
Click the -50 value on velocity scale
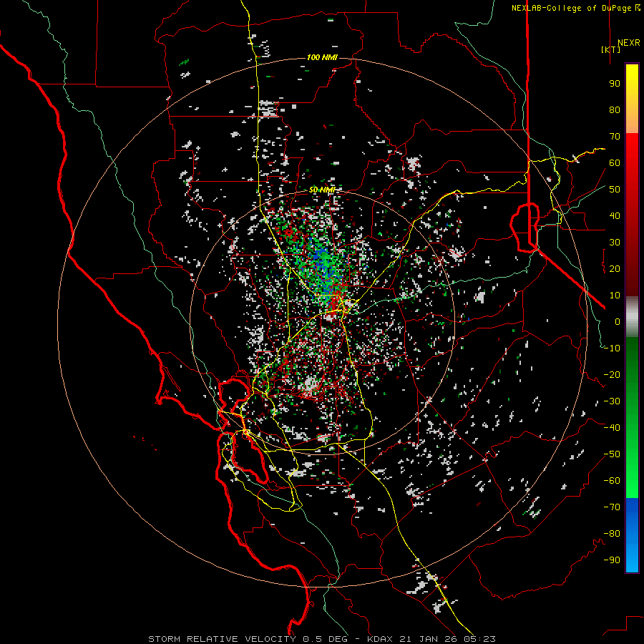[x=612, y=454]
